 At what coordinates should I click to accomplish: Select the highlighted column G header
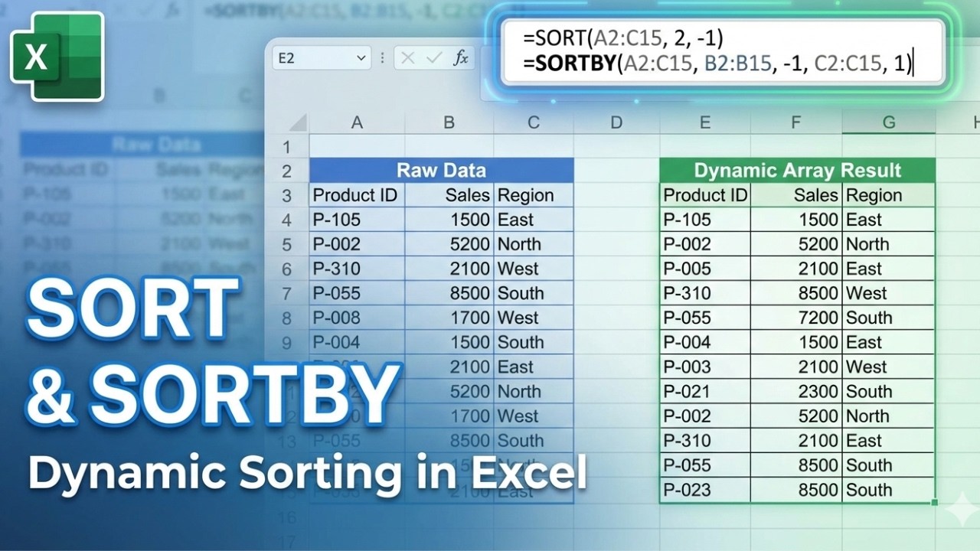(889, 122)
